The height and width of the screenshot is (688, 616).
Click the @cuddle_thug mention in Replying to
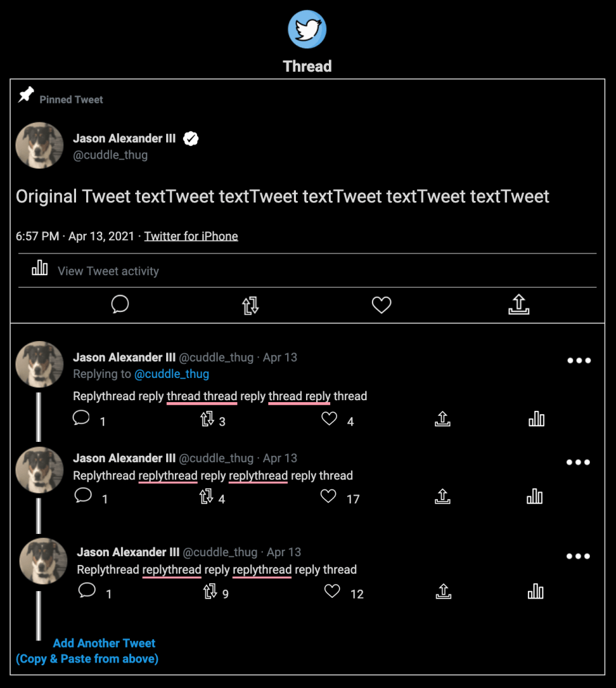[171, 374]
